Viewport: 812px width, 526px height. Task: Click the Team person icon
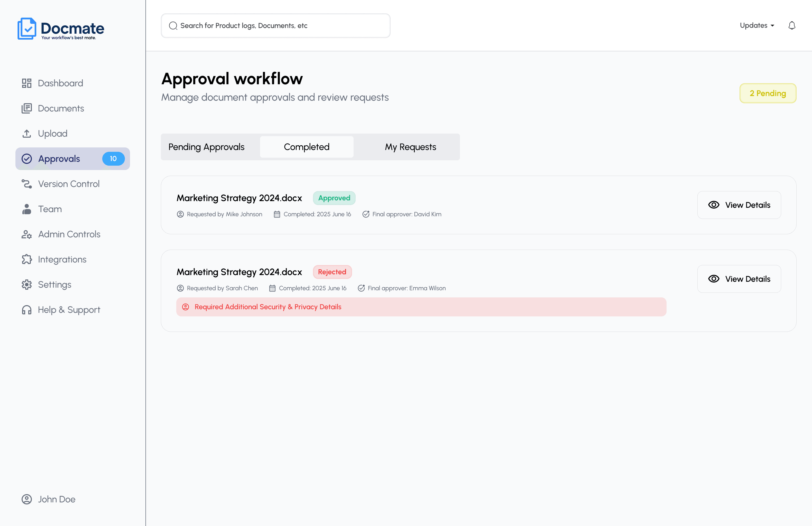point(27,209)
